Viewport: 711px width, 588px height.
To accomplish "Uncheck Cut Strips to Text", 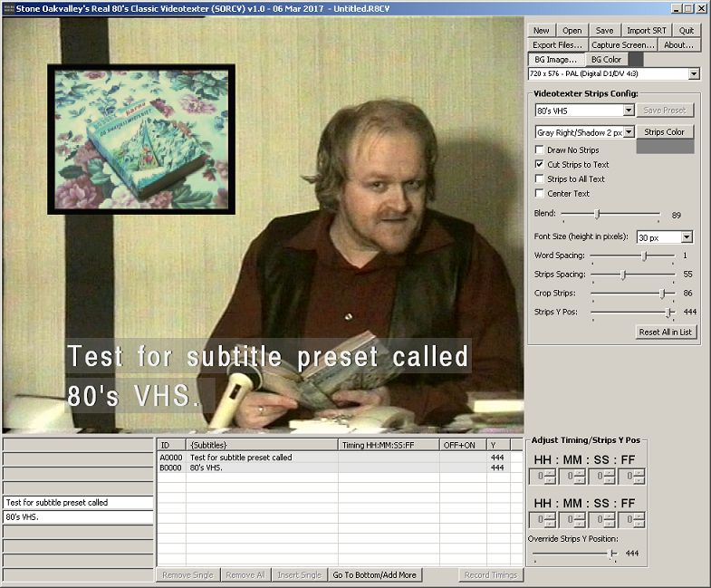I will point(540,165).
